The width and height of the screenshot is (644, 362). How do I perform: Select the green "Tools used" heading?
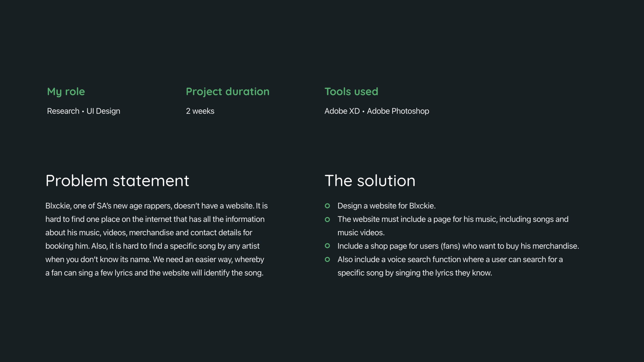(351, 92)
